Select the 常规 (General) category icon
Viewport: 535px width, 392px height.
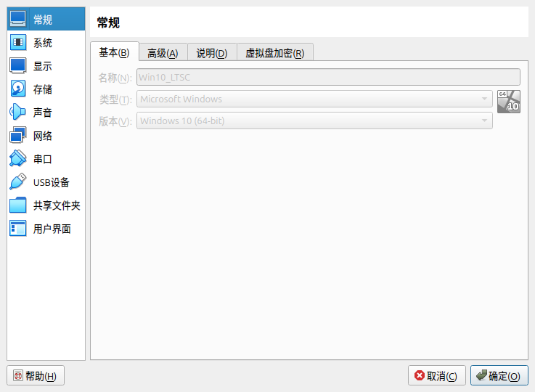(x=18, y=20)
